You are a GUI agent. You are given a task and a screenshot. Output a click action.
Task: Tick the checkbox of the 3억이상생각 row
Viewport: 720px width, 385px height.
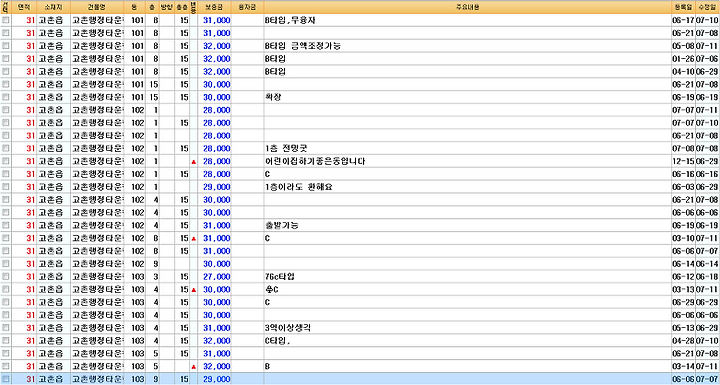point(6,328)
